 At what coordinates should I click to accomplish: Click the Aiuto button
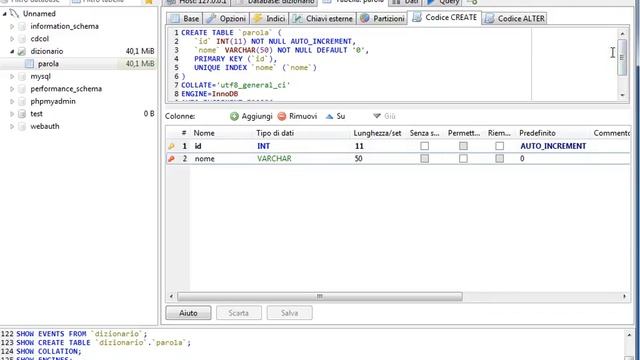(188, 313)
